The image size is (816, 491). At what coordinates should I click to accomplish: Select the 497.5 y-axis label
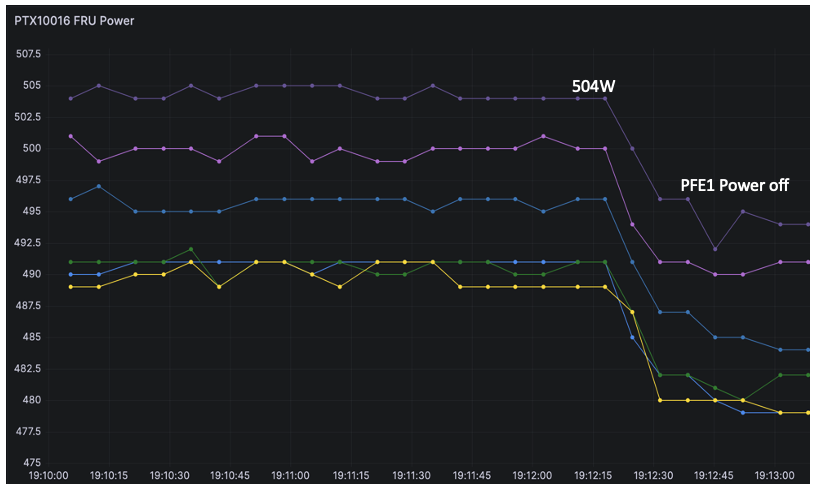coord(28,180)
